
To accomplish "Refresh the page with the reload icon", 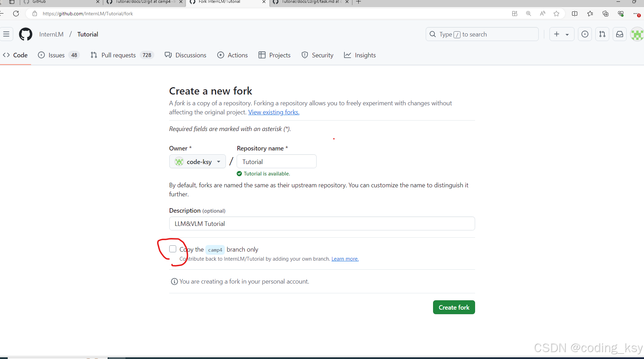I will (16, 14).
